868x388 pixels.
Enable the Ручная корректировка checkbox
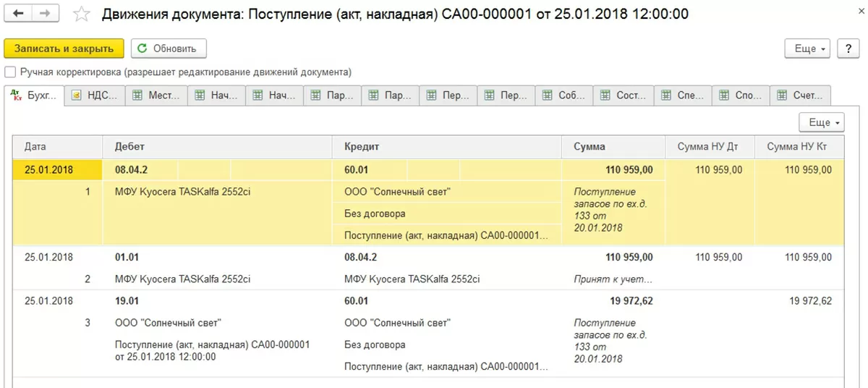click(10, 72)
